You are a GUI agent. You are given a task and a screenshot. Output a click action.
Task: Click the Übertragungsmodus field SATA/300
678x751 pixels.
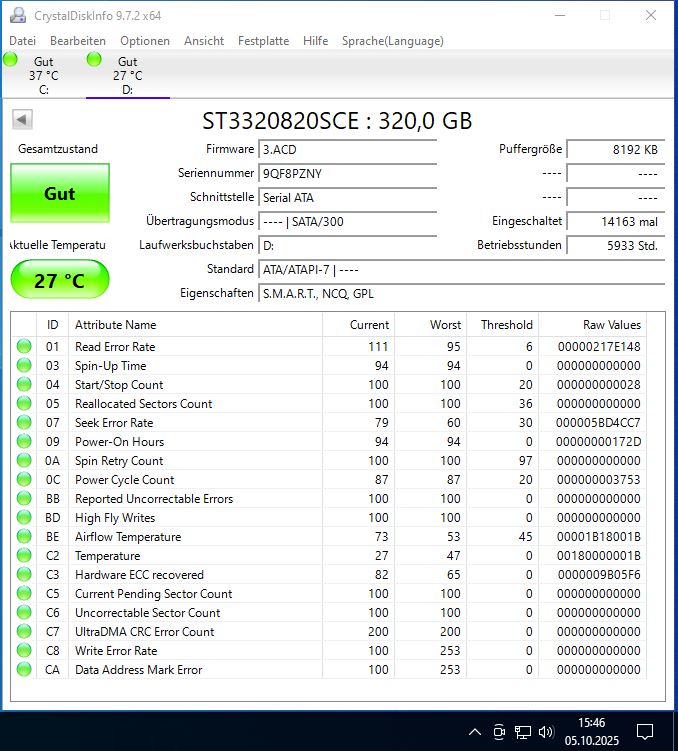pyautogui.click(x=347, y=221)
